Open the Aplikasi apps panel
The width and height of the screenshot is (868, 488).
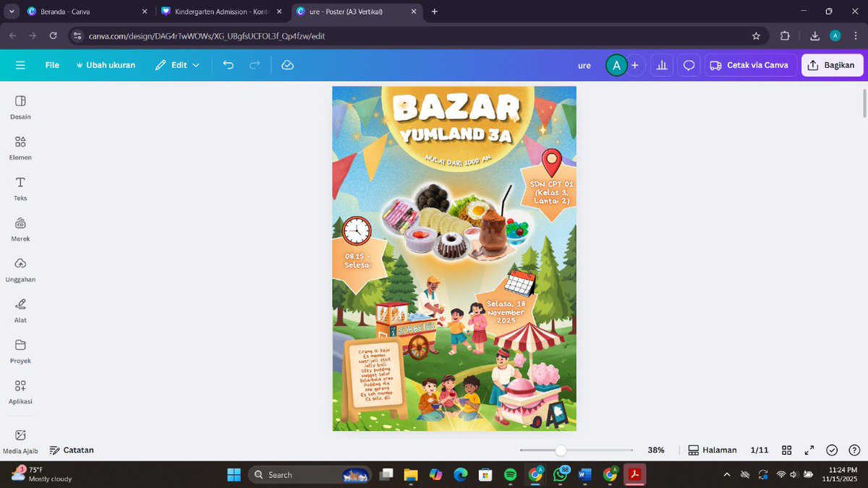pyautogui.click(x=20, y=391)
